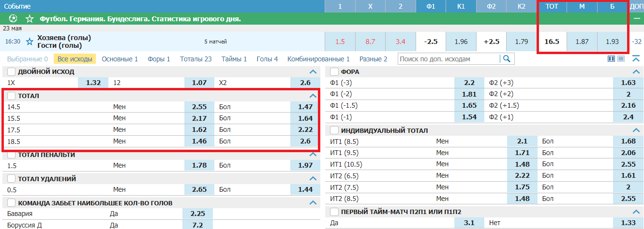
Task: Collapse the ДВОЙНОЙ ИСХОД section chevron
Action: (313, 72)
